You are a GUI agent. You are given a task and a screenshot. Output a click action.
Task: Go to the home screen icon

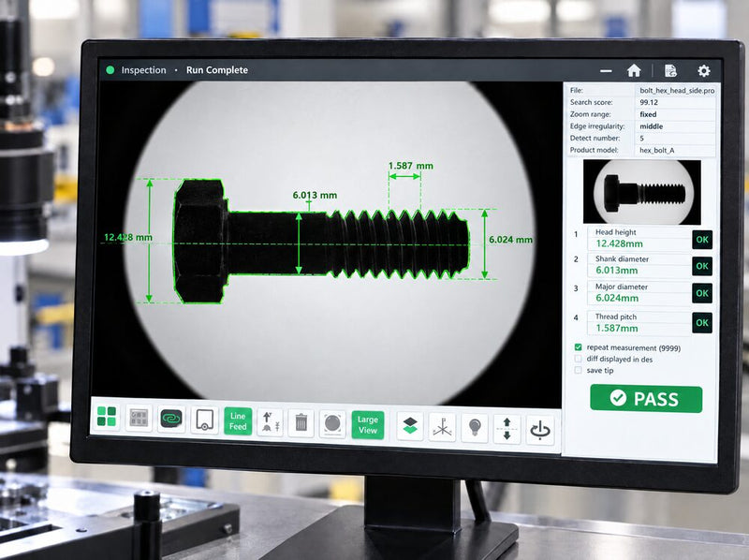pos(634,71)
